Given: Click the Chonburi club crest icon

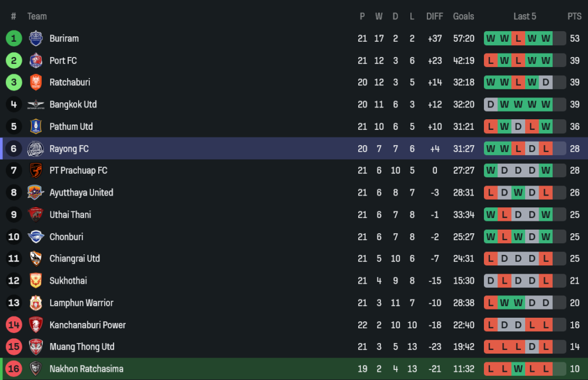Looking at the screenshot, I should coord(36,237).
